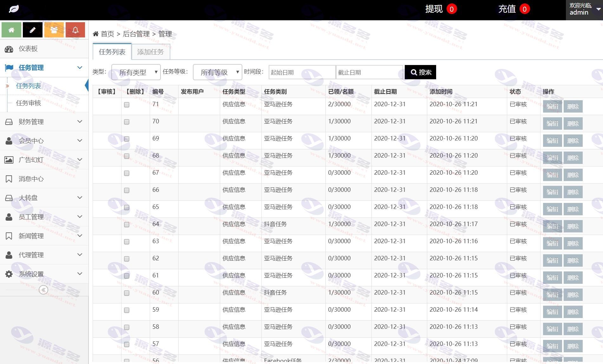The height and width of the screenshot is (364, 603).
Task: Expand the 大转盘 menu chevron
Action: point(80,198)
